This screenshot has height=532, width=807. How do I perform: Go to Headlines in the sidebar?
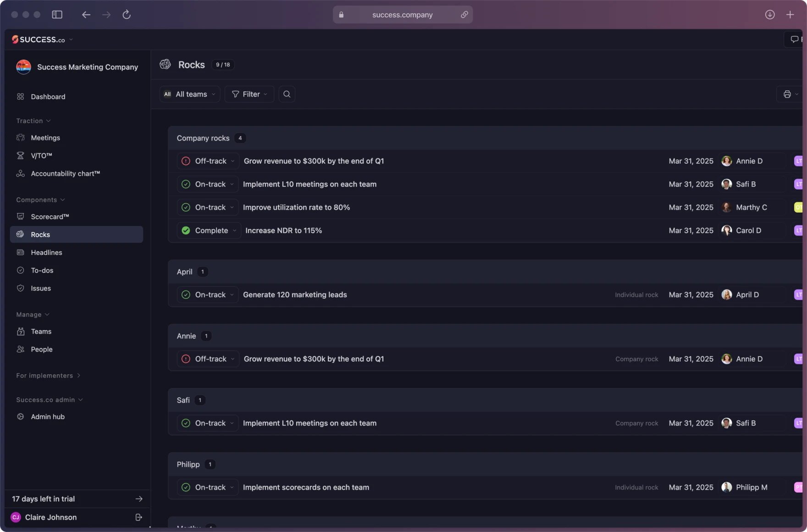[x=46, y=252]
